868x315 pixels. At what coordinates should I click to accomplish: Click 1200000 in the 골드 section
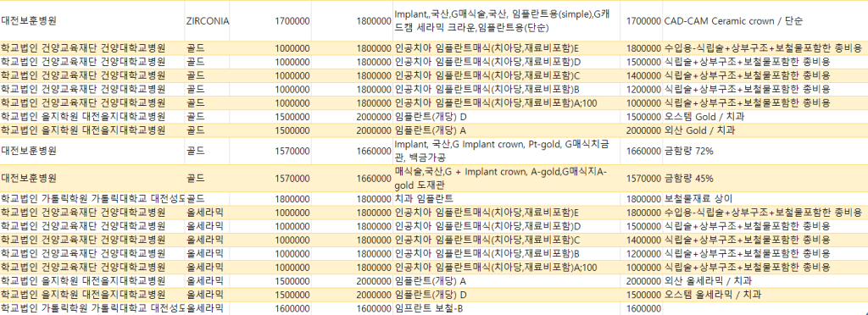pyautogui.click(x=641, y=89)
